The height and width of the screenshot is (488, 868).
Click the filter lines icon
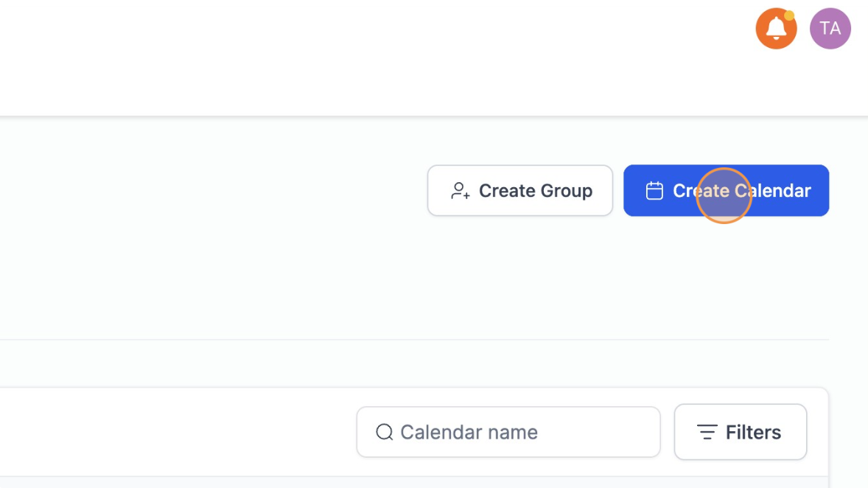(707, 432)
